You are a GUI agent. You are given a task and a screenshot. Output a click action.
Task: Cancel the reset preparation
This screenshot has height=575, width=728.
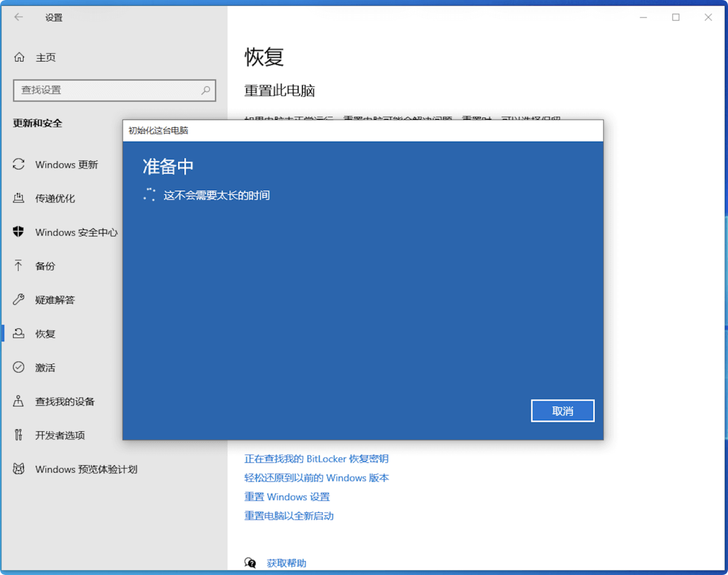click(x=562, y=411)
